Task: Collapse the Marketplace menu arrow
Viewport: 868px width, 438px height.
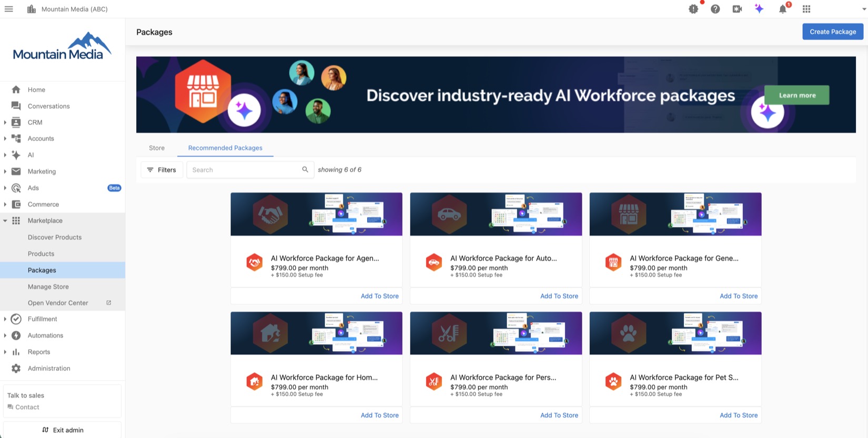Action: [x=5, y=221]
